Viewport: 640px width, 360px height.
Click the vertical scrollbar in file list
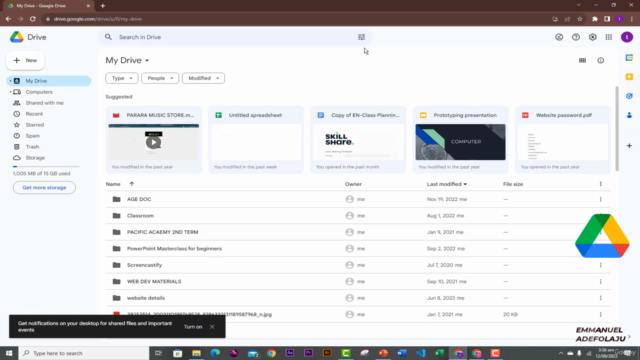pos(617,129)
